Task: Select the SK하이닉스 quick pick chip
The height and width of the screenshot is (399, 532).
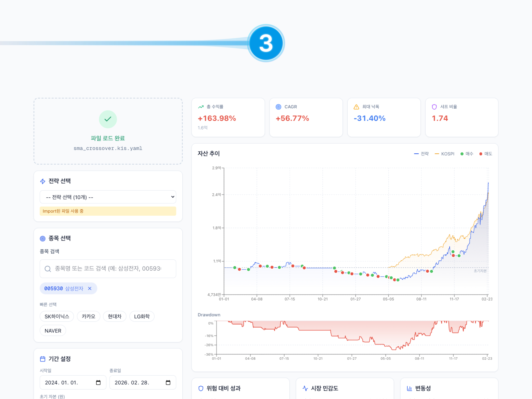Action: [x=57, y=316]
